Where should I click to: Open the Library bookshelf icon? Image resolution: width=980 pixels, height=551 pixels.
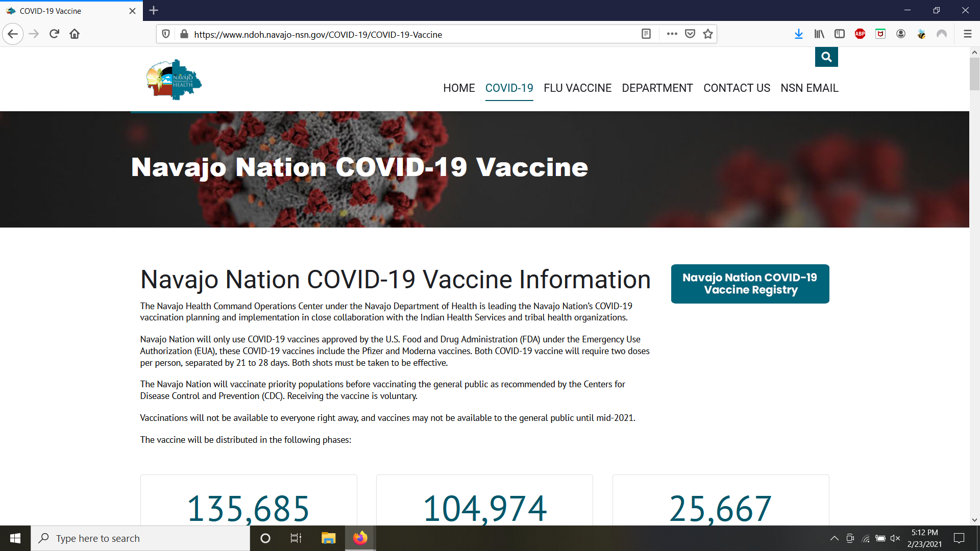pos(819,34)
